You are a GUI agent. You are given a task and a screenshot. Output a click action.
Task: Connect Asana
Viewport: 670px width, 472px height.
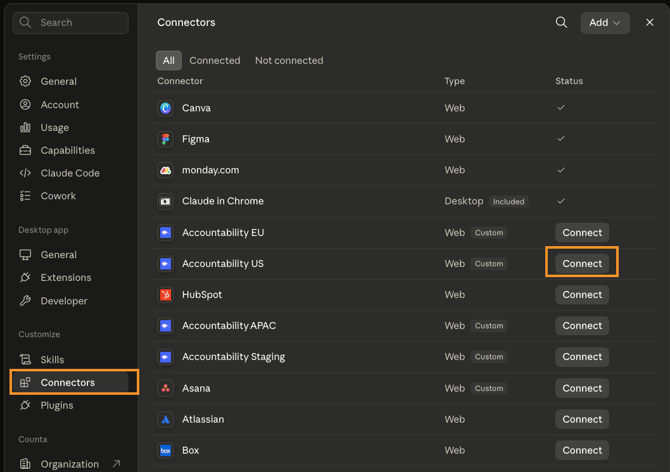[x=582, y=388]
